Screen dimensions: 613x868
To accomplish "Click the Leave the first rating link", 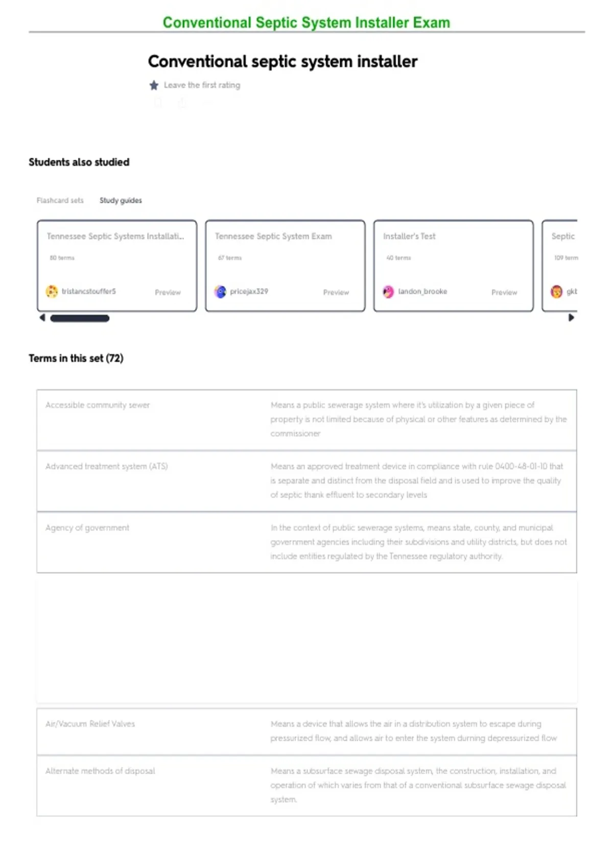I will coord(202,85).
